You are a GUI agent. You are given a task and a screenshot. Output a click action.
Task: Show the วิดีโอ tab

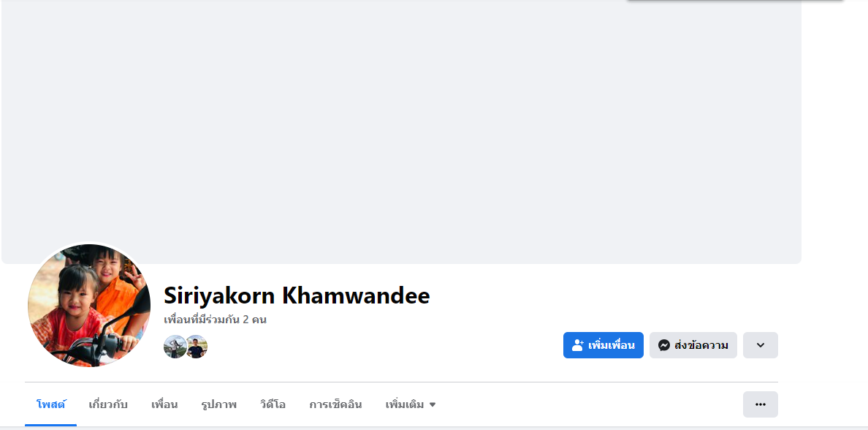click(x=273, y=404)
